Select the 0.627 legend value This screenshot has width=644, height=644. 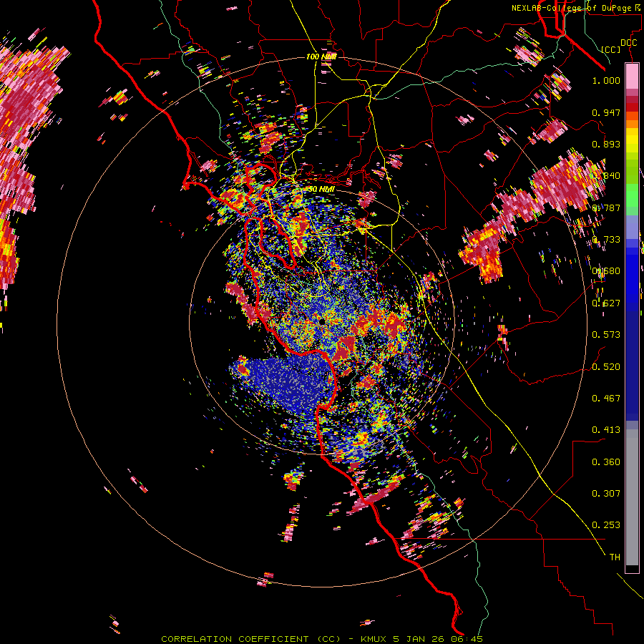click(x=606, y=303)
